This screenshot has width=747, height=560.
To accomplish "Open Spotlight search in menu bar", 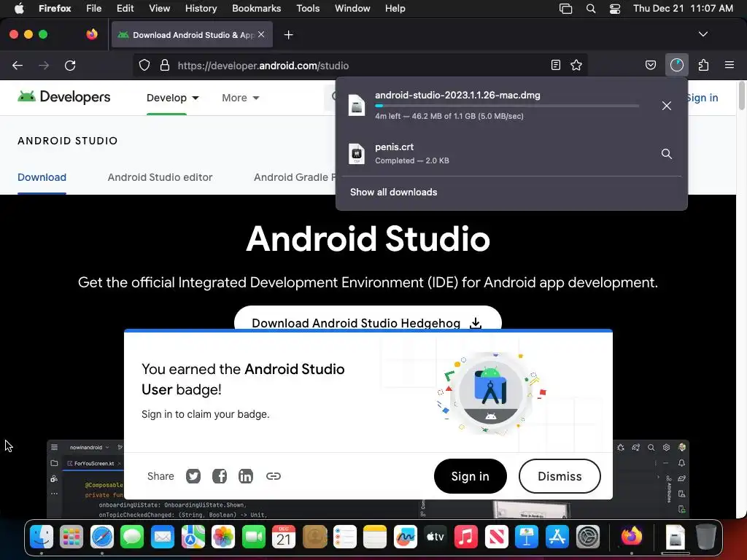I will click(x=591, y=9).
